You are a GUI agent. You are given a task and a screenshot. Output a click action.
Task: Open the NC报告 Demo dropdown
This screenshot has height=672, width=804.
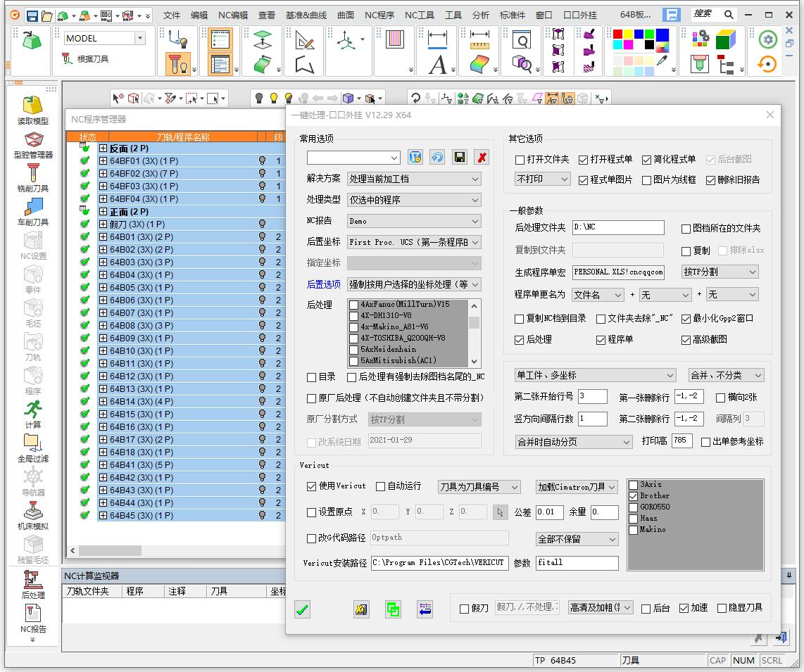pyautogui.click(x=414, y=221)
